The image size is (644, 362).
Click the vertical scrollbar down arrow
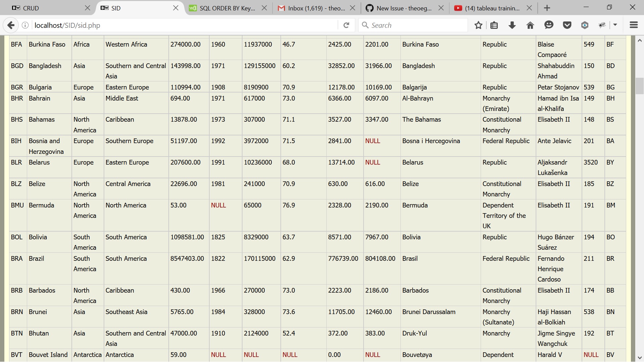coord(640,358)
